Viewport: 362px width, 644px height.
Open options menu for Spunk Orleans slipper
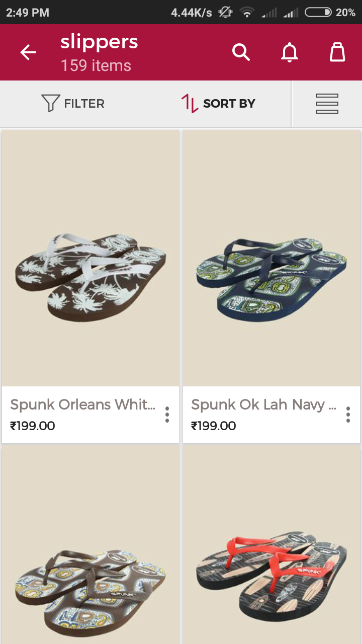pos(167,415)
